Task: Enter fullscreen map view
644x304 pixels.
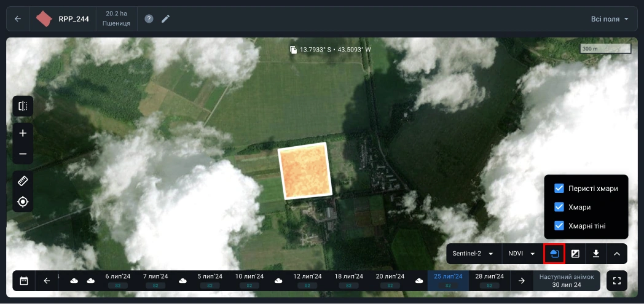Action: (x=616, y=281)
